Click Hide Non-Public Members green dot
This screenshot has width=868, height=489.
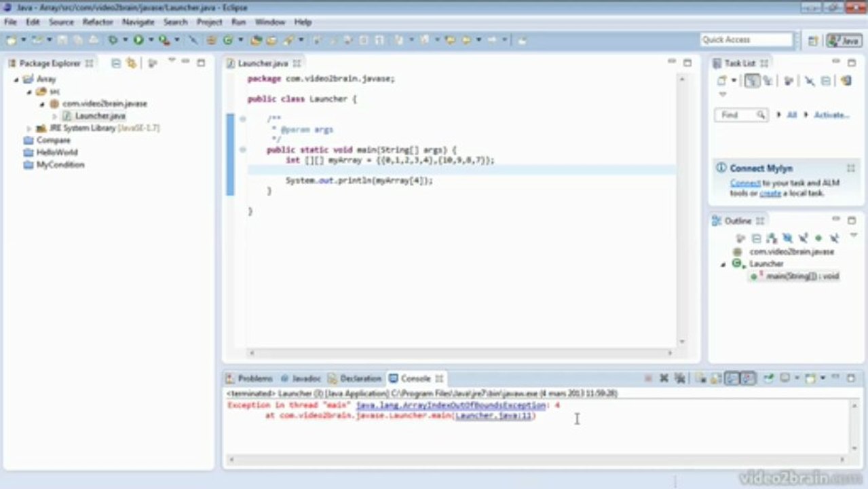point(818,238)
